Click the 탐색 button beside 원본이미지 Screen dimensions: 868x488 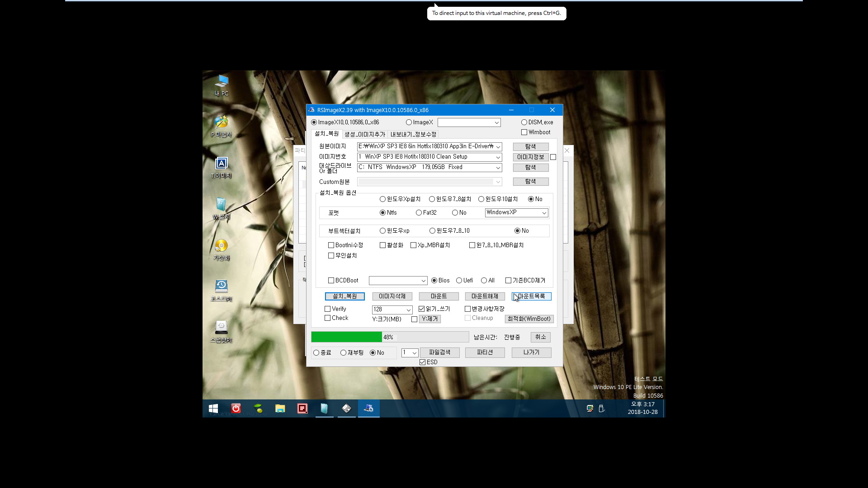pyautogui.click(x=531, y=147)
